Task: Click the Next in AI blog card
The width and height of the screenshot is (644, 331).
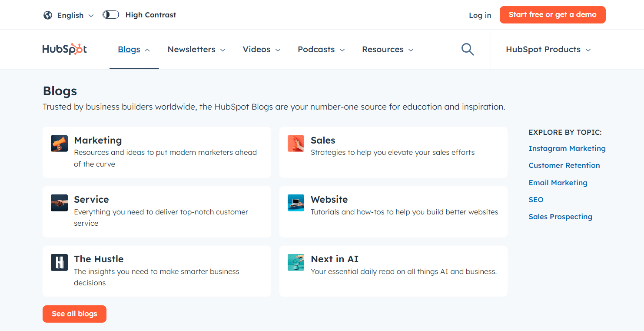Action: click(393, 271)
